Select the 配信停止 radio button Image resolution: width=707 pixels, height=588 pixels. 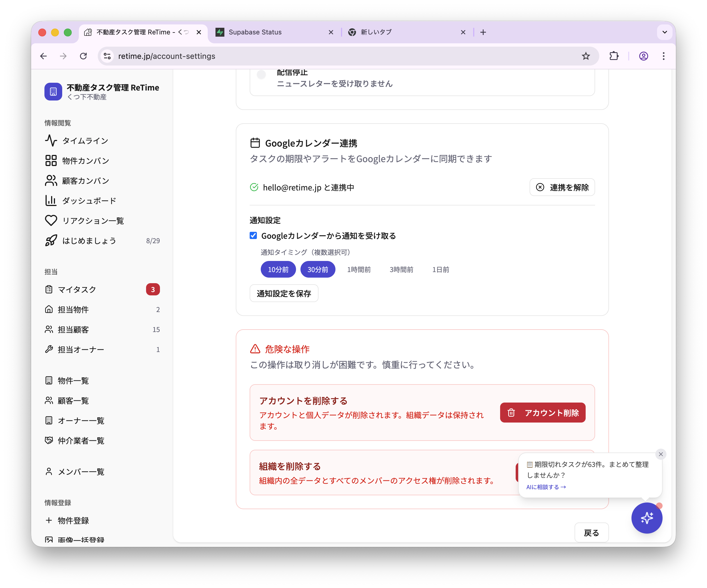point(261,74)
